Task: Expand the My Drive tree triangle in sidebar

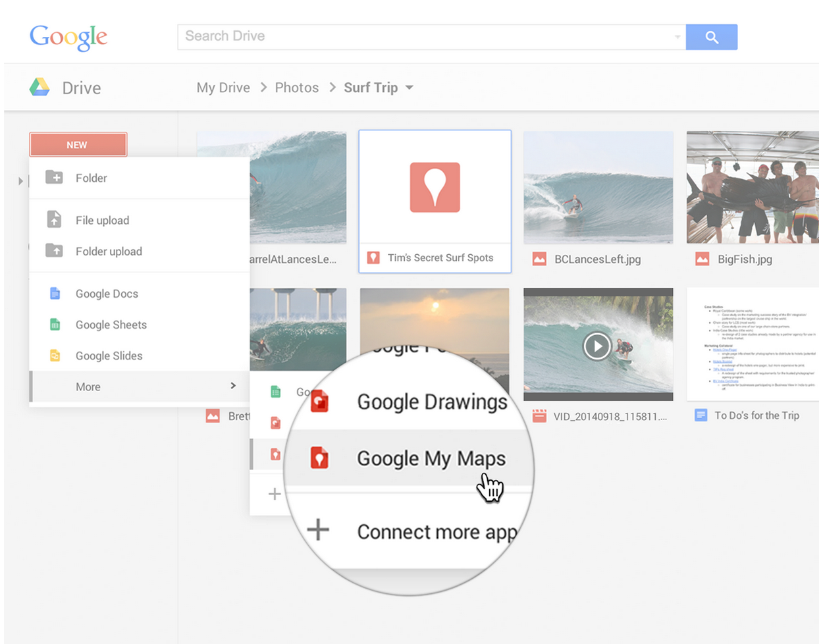Action: (20, 180)
